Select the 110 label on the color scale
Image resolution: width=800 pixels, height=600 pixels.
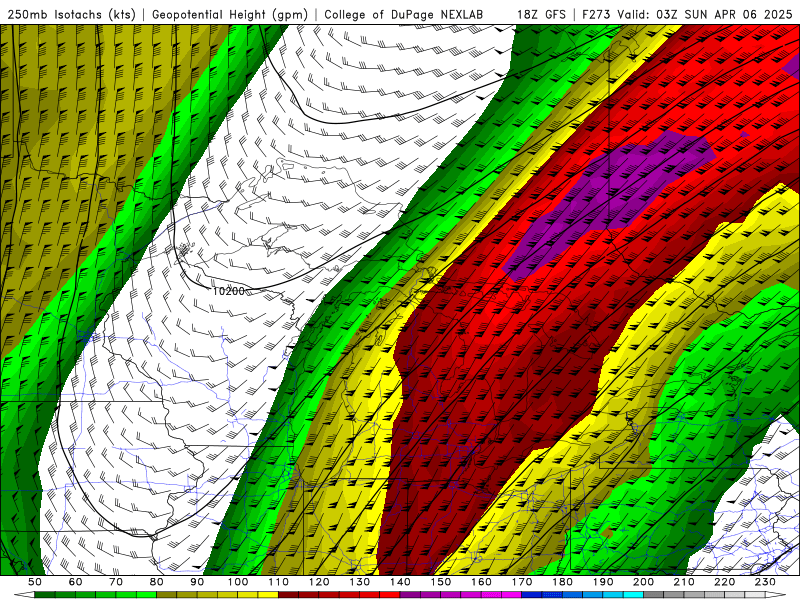(278, 582)
